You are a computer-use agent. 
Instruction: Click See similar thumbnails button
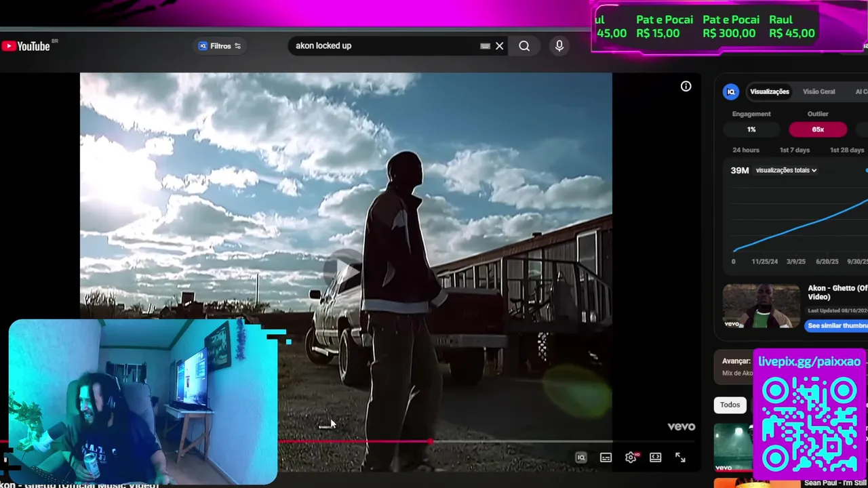pyautogui.click(x=837, y=325)
